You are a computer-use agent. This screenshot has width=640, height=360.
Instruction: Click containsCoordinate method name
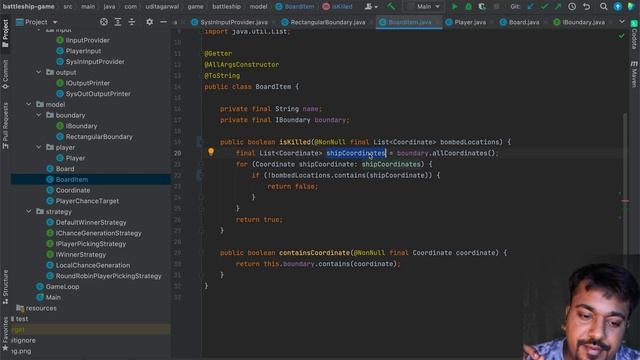tap(314, 253)
